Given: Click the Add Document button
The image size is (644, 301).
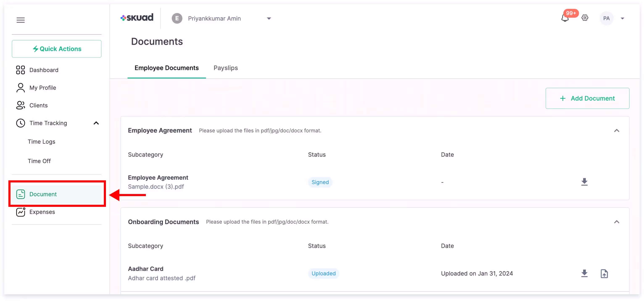Looking at the screenshot, I should [x=587, y=99].
